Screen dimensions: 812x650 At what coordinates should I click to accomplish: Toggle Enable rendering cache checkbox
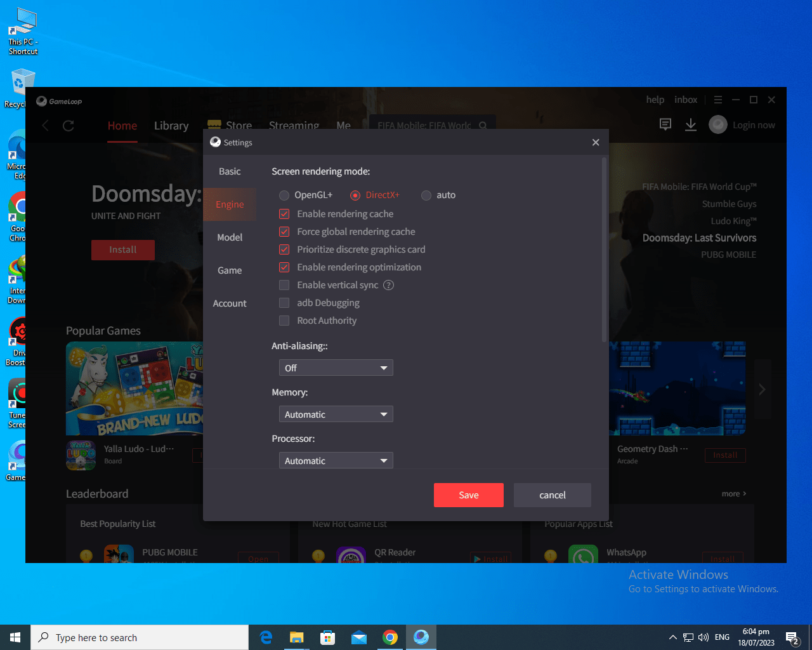pos(284,214)
